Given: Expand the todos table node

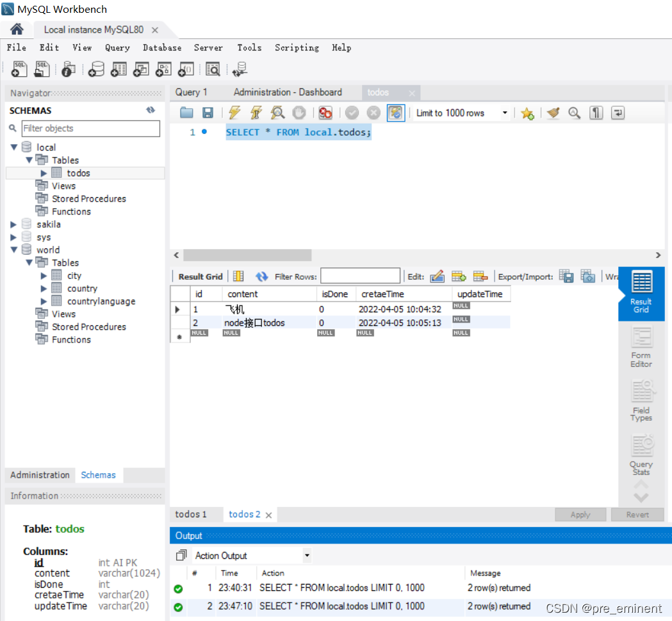Looking at the screenshot, I should 44,173.
